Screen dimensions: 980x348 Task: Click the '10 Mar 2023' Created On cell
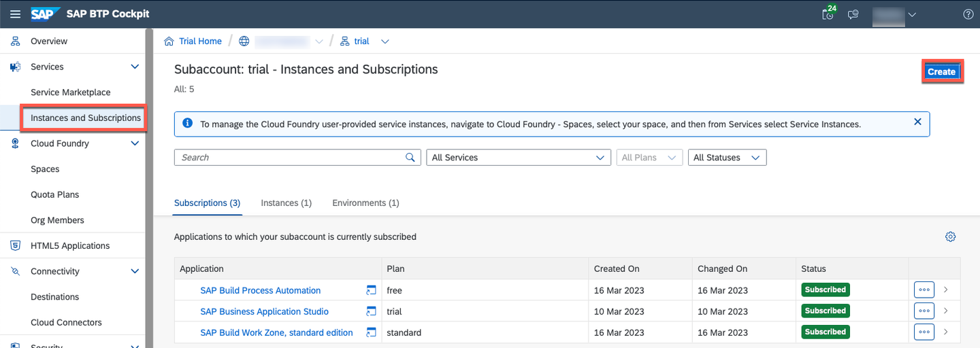(x=640, y=311)
